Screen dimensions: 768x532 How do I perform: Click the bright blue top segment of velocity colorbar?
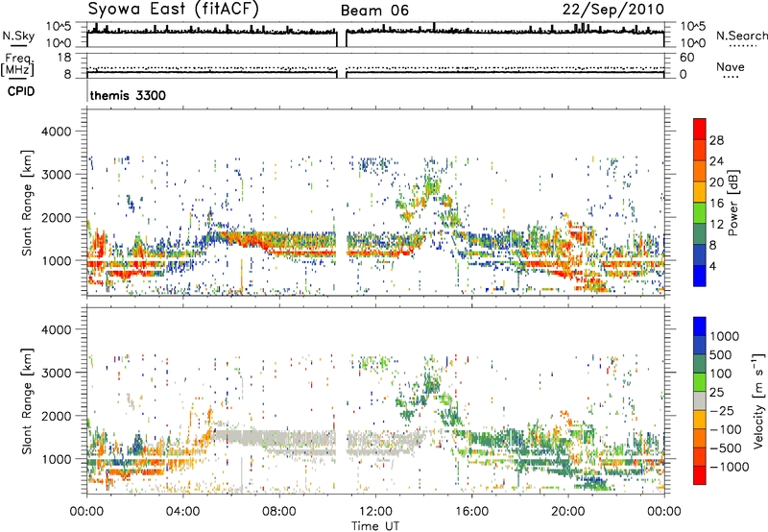700,326
